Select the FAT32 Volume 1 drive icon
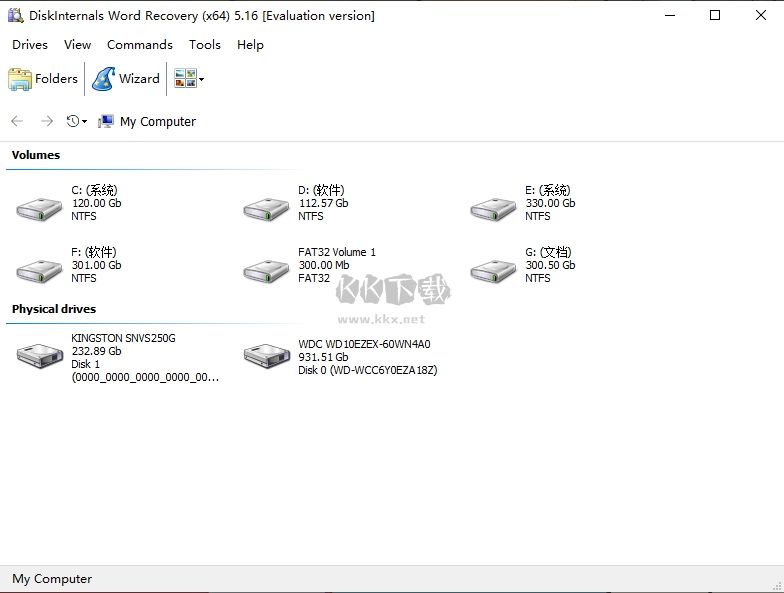Viewport: 784px width, 593px height. [x=266, y=271]
